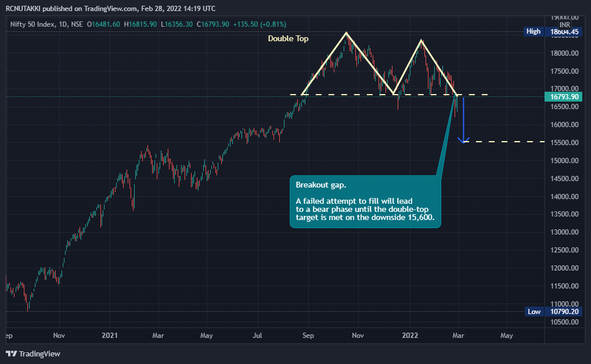Viewport: 591px width, 364px height.
Task: Click the close value C16793.90
Action: 212,24
